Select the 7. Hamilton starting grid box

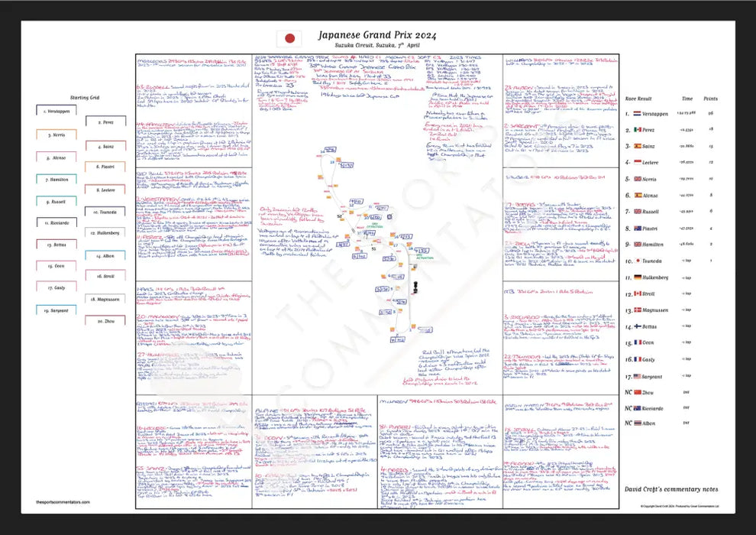tap(57, 179)
